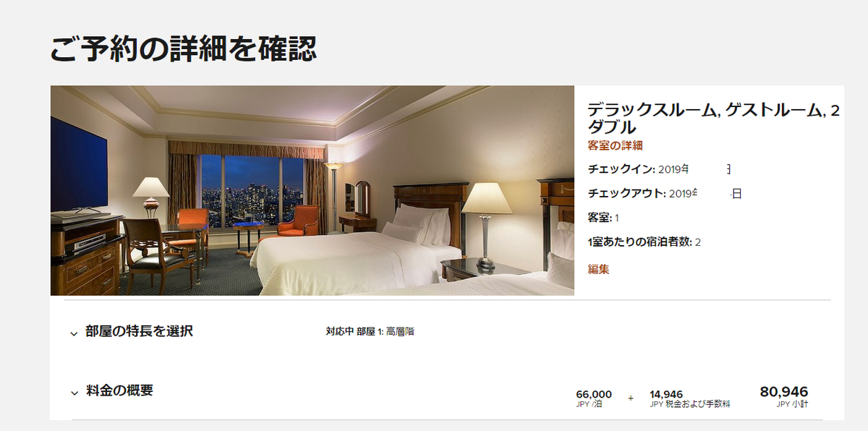Click the チェックアウト date line

pos(665,194)
